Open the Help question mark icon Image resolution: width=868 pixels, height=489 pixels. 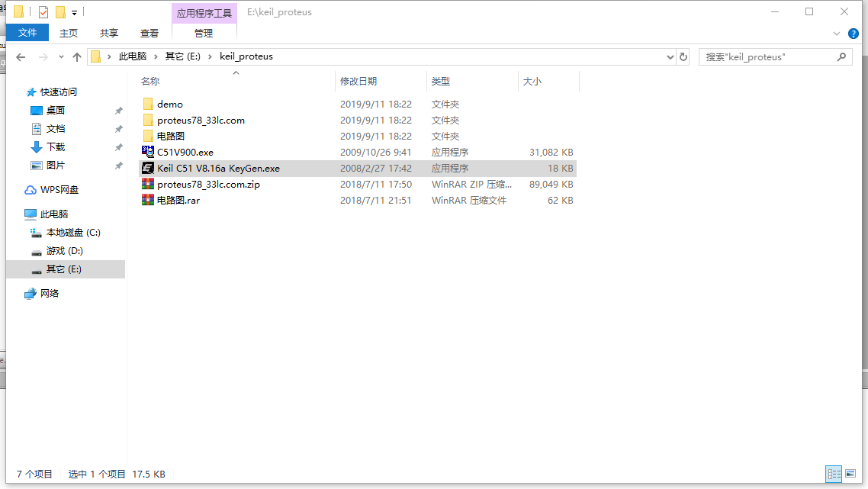pos(853,34)
